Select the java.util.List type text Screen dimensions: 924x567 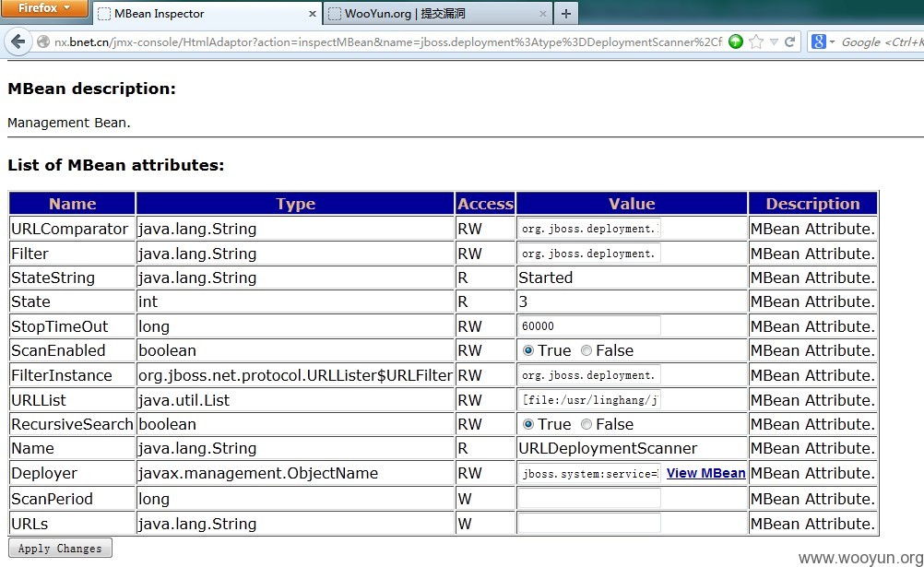point(184,400)
